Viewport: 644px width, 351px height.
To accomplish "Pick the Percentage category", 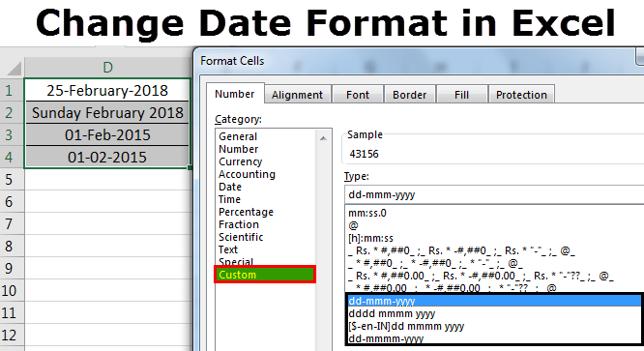I will click(x=246, y=212).
